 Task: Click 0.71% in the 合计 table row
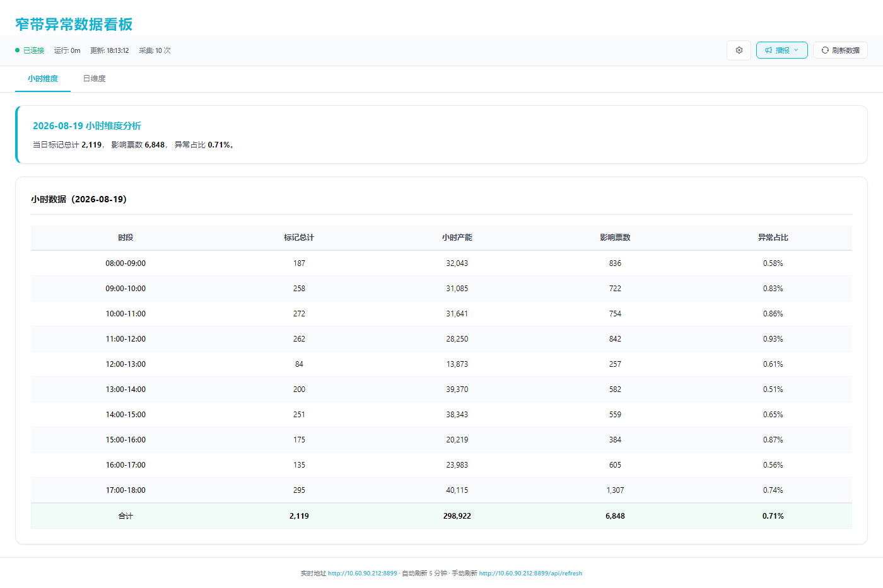point(773,516)
